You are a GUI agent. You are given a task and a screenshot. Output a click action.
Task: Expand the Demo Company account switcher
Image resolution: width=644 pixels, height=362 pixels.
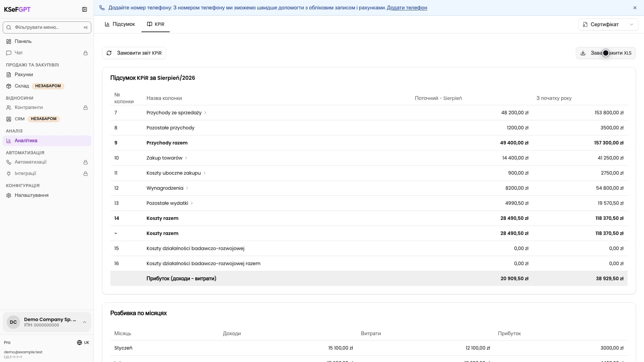pos(47,322)
